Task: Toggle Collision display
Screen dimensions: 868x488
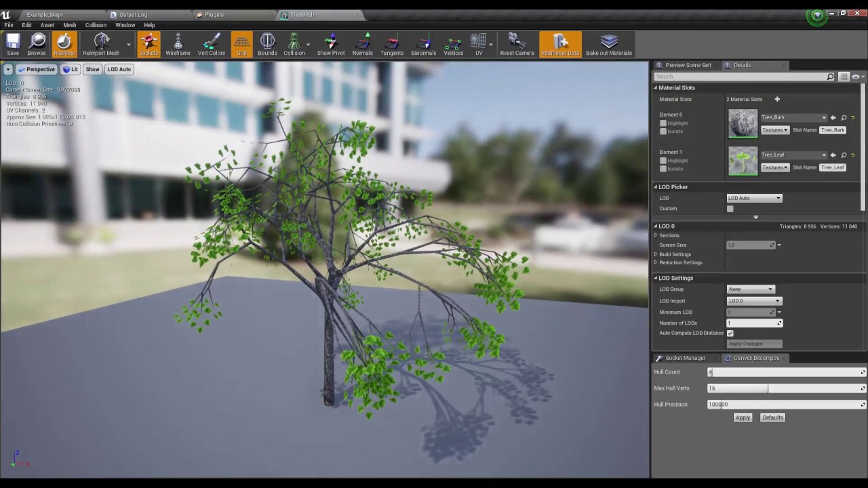Action: 294,45
